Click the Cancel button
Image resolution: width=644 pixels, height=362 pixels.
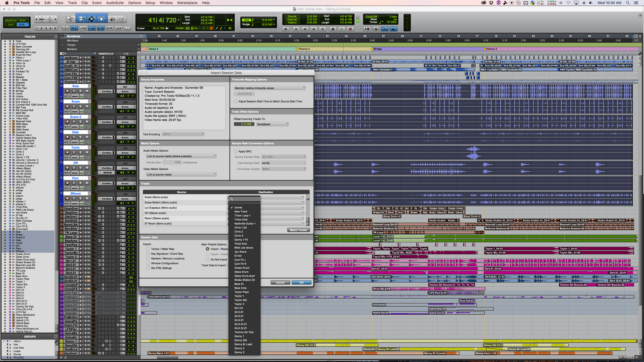pyautogui.click(x=280, y=283)
